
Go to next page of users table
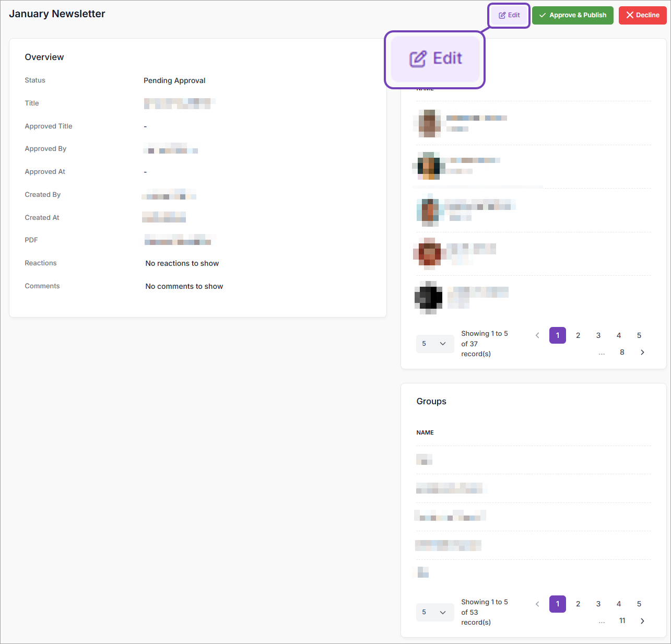pos(642,353)
